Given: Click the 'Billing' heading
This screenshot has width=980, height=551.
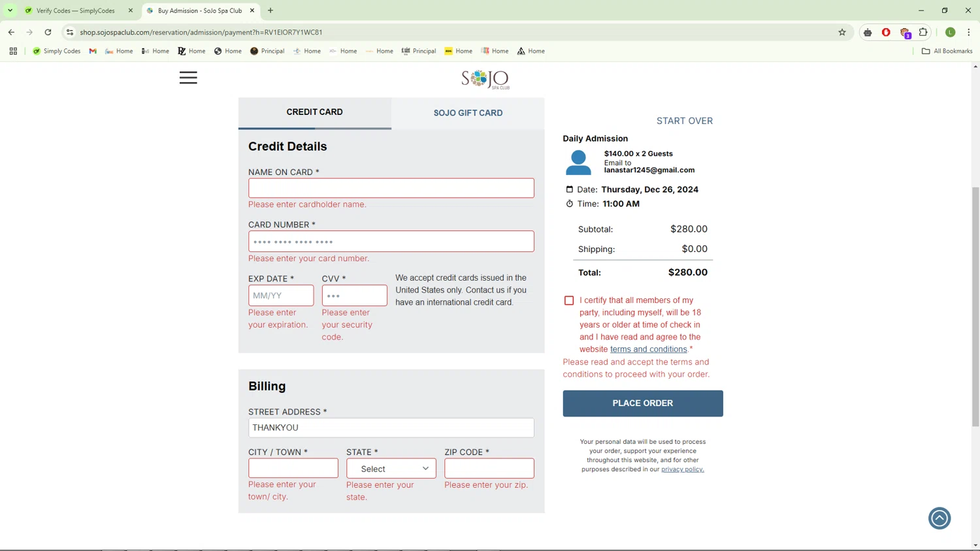Looking at the screenshot, I should click(267, 386).
